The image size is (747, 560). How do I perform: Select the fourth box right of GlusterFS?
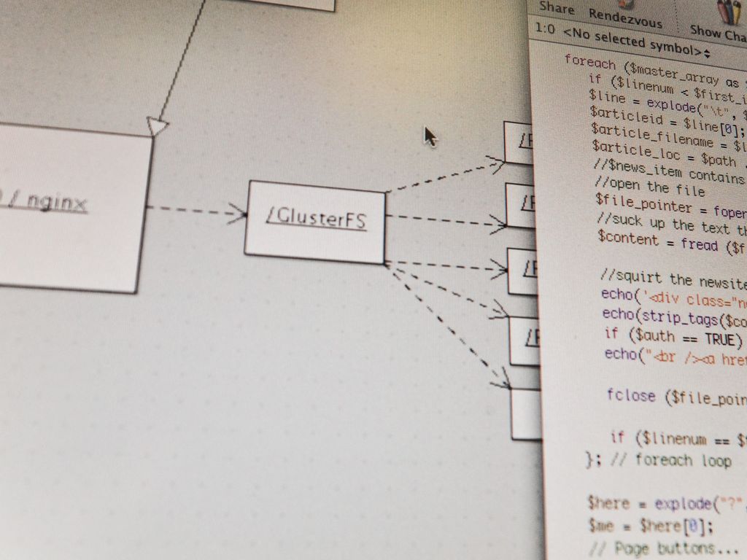524,340
